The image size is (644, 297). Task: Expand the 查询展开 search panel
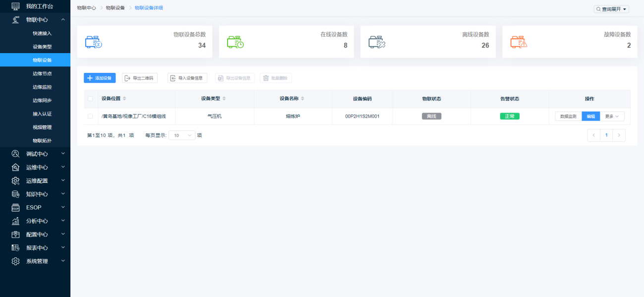pos(611,9)
